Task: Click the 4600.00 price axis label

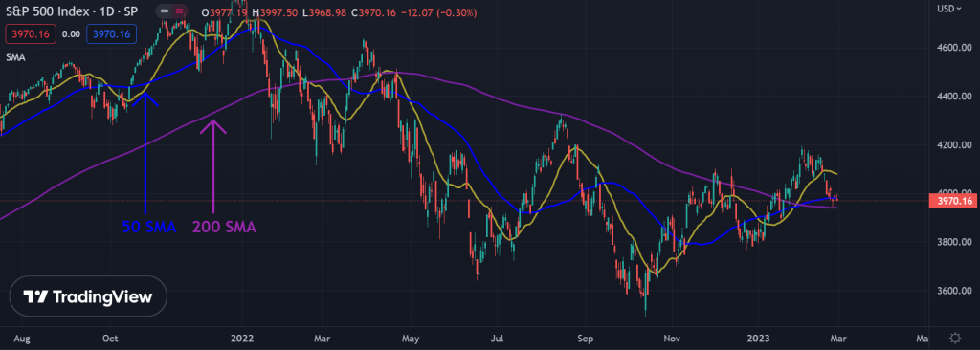Action: pos(954,48)
